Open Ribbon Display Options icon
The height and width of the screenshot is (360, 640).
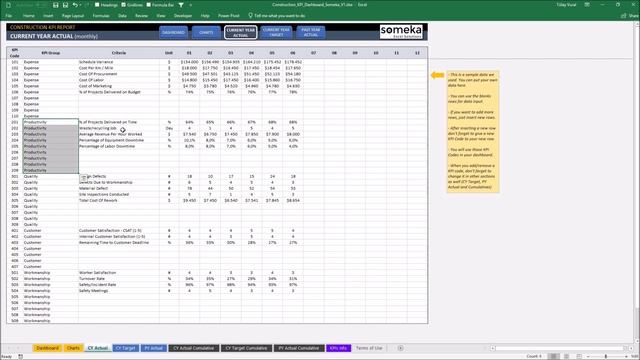pyautogui.click(x=587, y=5)
